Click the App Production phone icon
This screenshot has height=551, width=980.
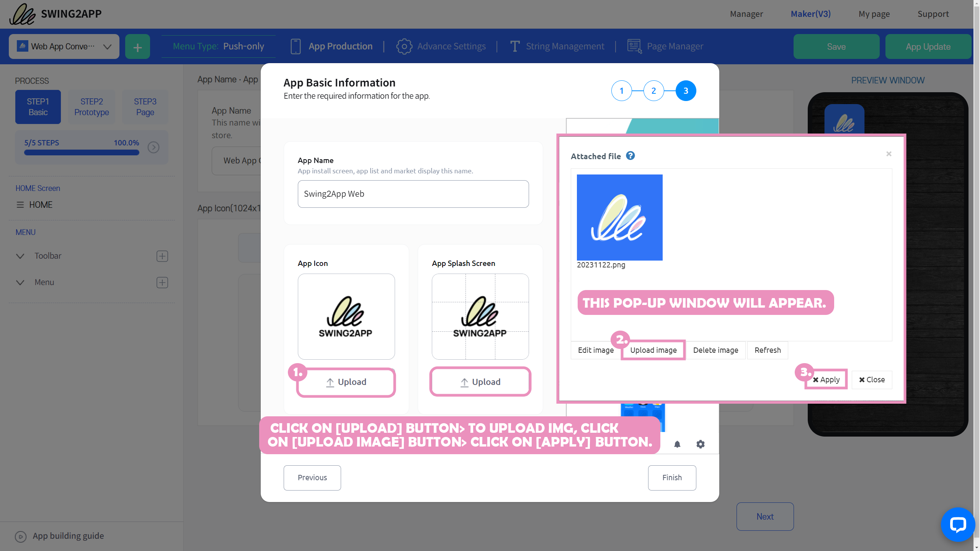[296, 46]
